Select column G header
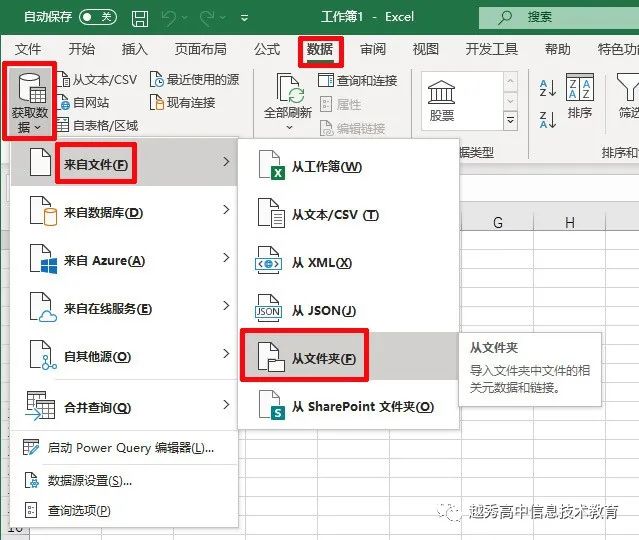This screenshot has width=639, height=540. tap(498, 223)
